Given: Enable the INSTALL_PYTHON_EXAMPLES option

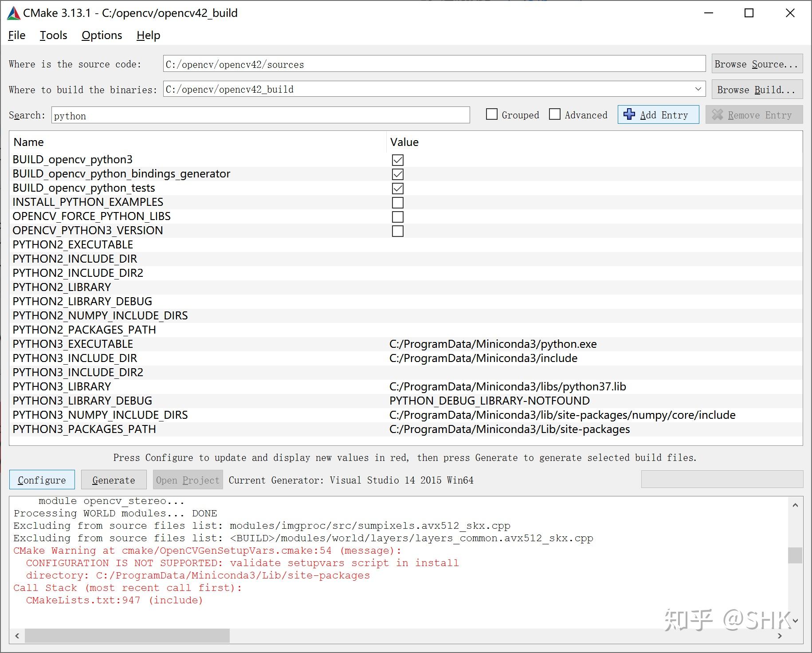Looking at the screenshot, I should point(397,202).
